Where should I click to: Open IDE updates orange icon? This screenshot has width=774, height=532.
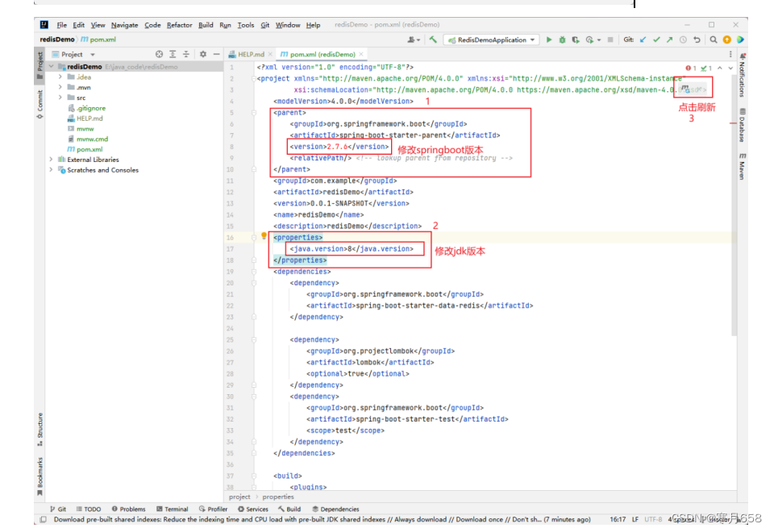coord(727,39)
